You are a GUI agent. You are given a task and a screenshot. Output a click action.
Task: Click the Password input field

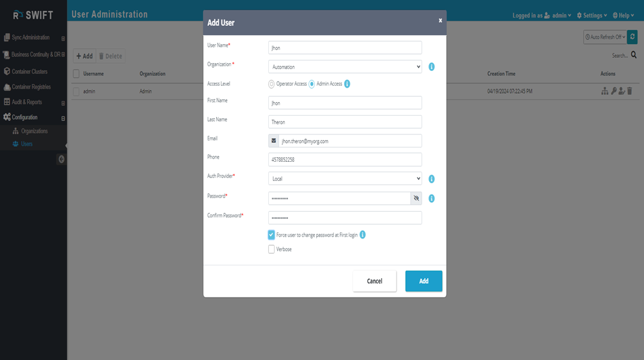tap(340, 198)
